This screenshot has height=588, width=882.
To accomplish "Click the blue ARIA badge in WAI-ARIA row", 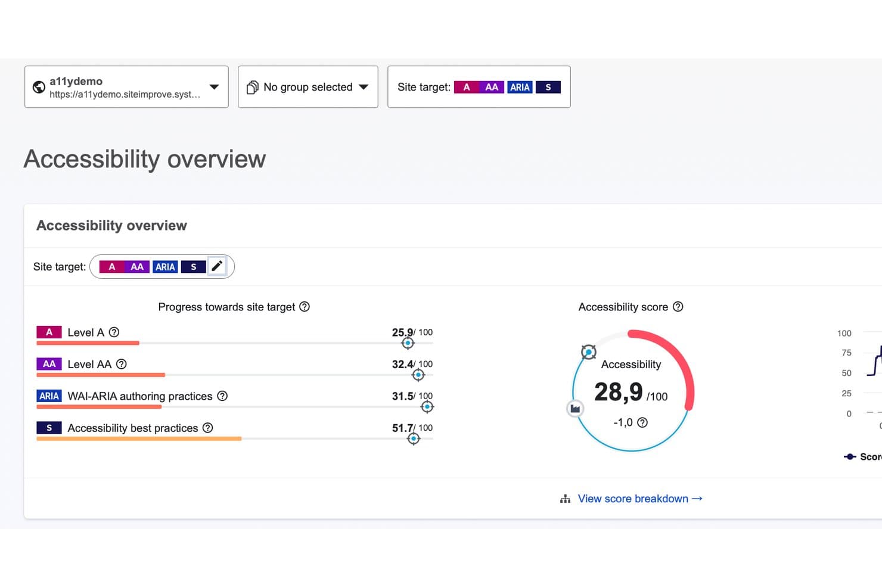I will coord(49,396).
